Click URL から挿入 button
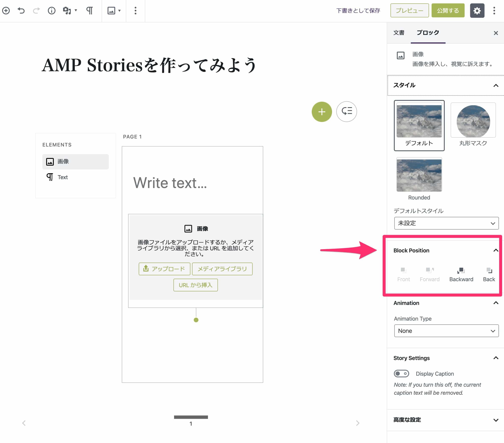This screenshot has width=504, height=443. tap(195, 285)
